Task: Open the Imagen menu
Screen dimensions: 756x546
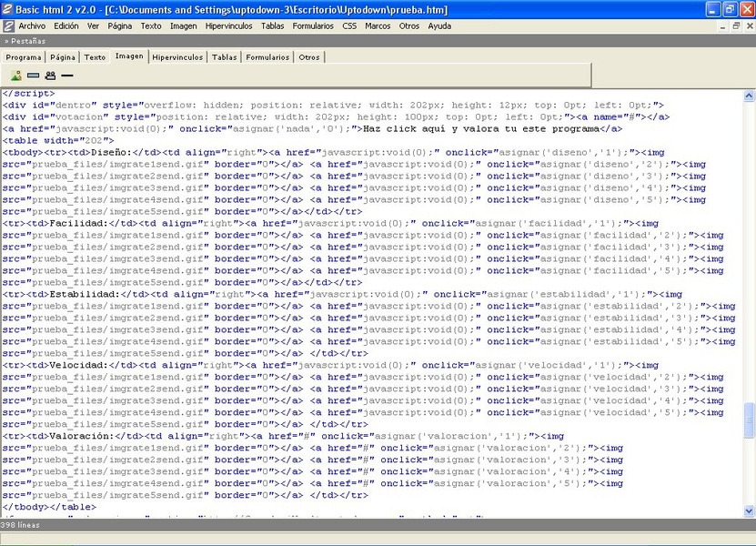Action: (x=183, y=26)
